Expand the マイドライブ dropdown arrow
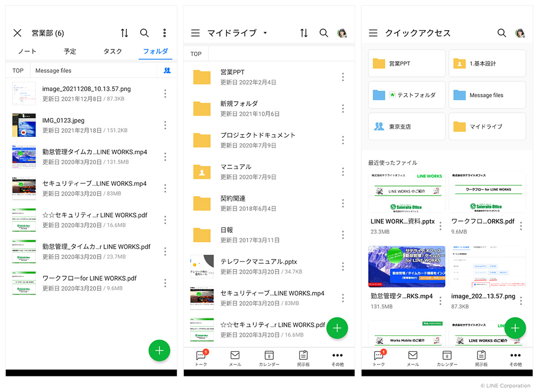The width and height of the screenshot is (539, 392). 265,33
